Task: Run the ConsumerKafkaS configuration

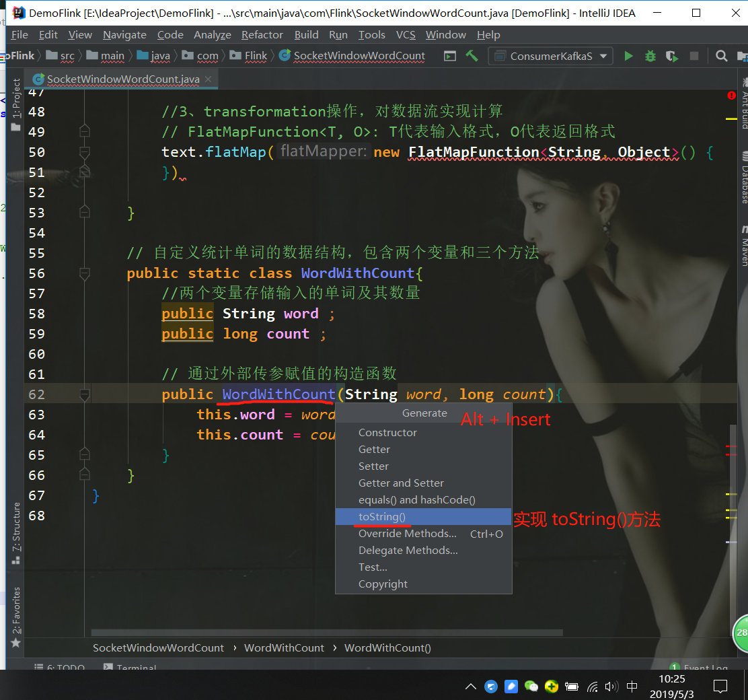Action: [628, 56]
